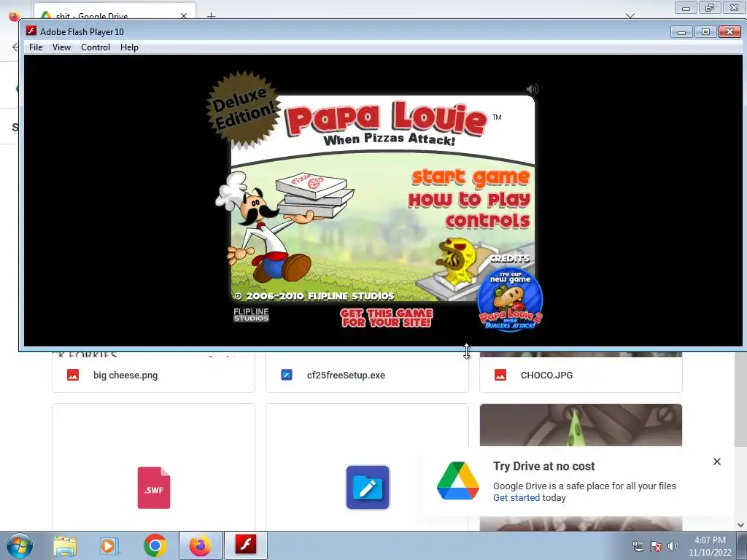Click file icon beside cf25freeSetup.exe
747x560 pixels.
point(286,375)
